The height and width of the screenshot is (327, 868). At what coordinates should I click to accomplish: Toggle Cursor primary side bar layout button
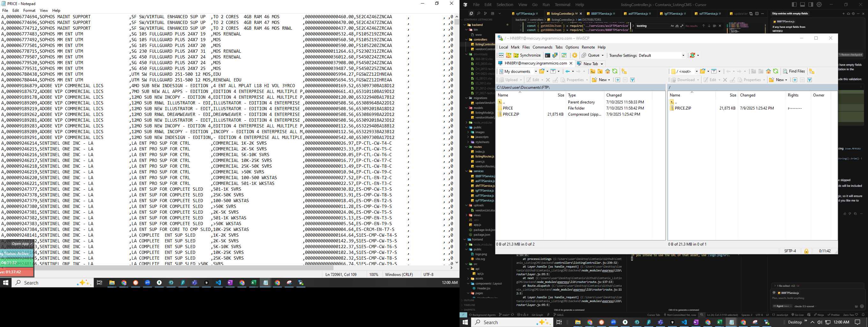[794, 4]
